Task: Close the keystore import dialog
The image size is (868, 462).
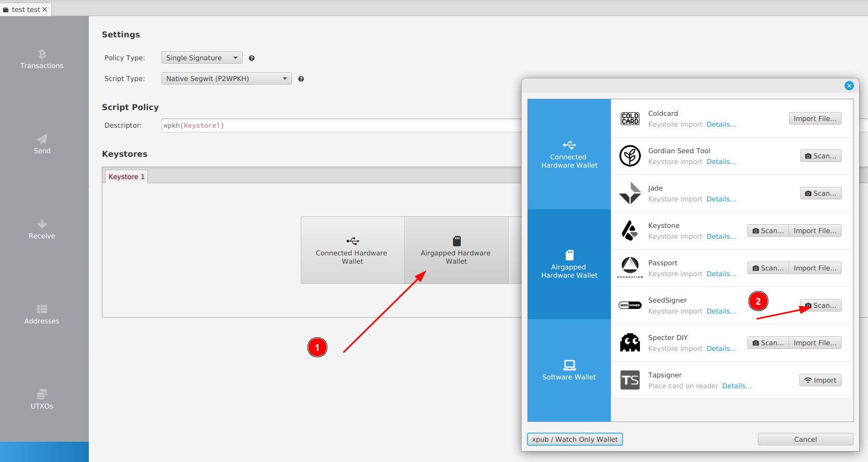Action: point(849,86)
